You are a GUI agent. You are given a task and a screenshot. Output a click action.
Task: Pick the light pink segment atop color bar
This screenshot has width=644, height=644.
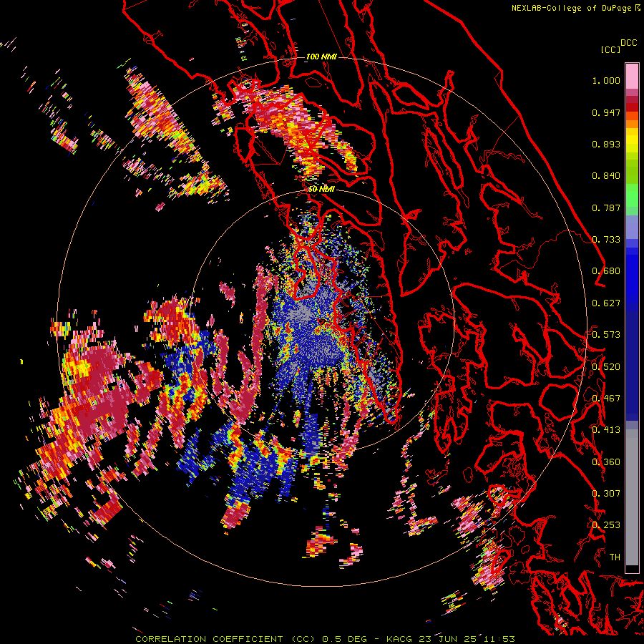(x=632, y=77)
